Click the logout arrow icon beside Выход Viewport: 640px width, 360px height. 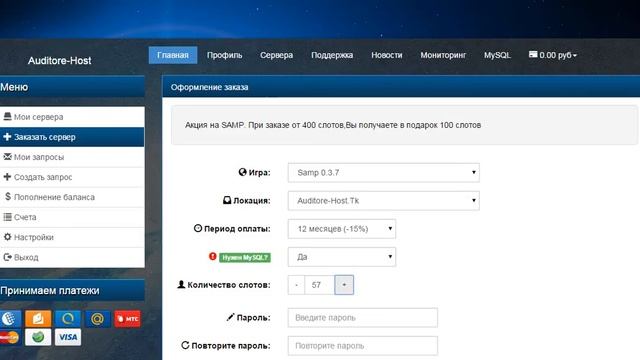7,257
